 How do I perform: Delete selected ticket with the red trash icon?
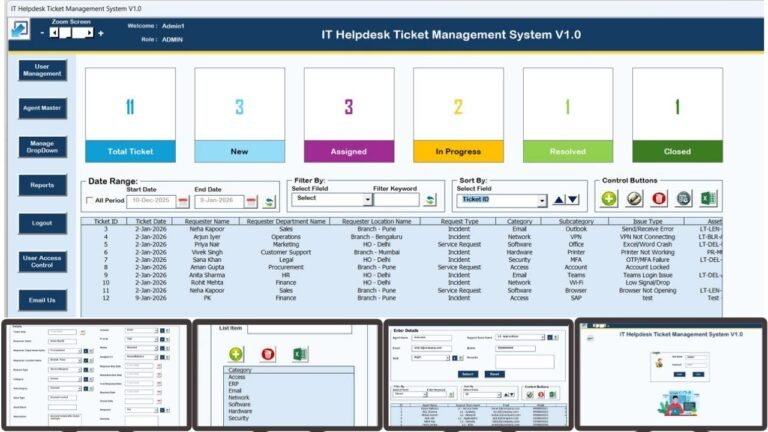pos(659,198)
